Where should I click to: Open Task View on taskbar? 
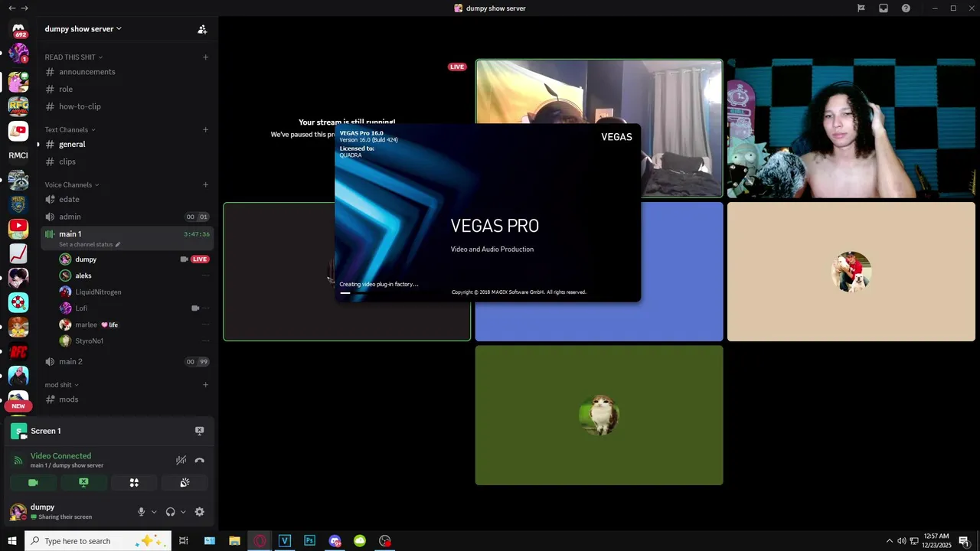(x=184, y=541)
